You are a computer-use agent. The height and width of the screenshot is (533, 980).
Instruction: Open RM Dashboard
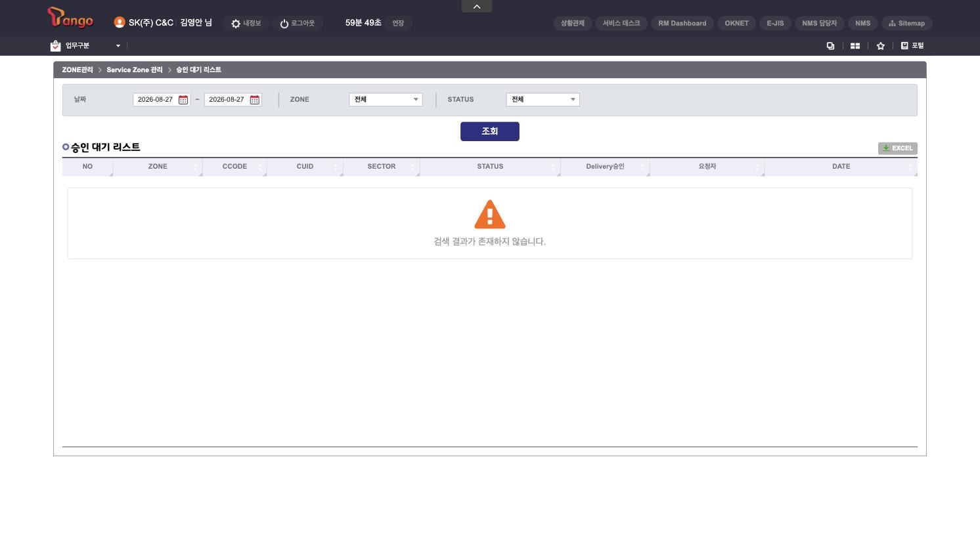tap(682, 24)
